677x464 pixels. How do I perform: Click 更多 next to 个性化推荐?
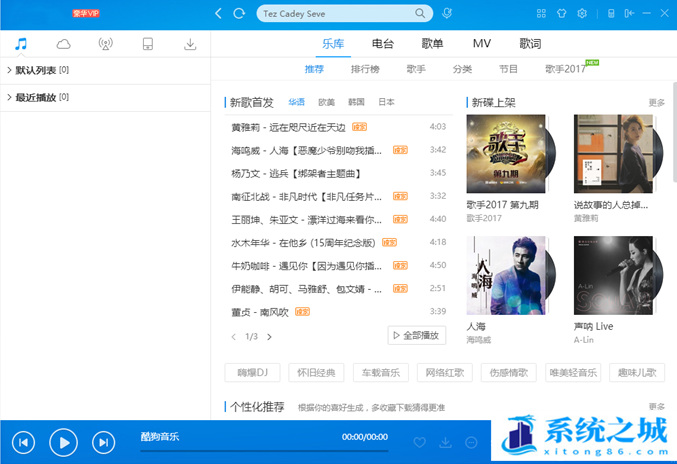[x=657, y=407]
